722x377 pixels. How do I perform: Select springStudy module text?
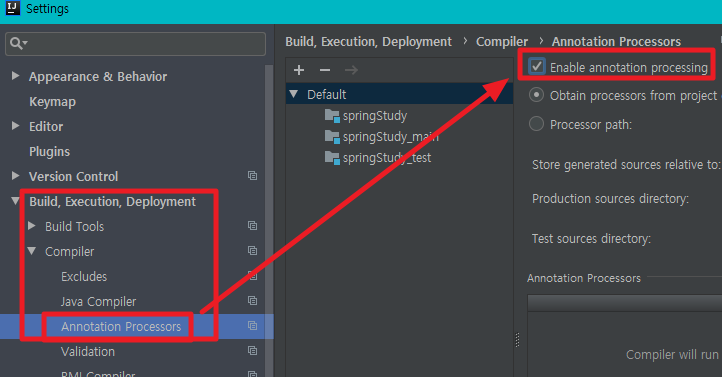(375, 116)
